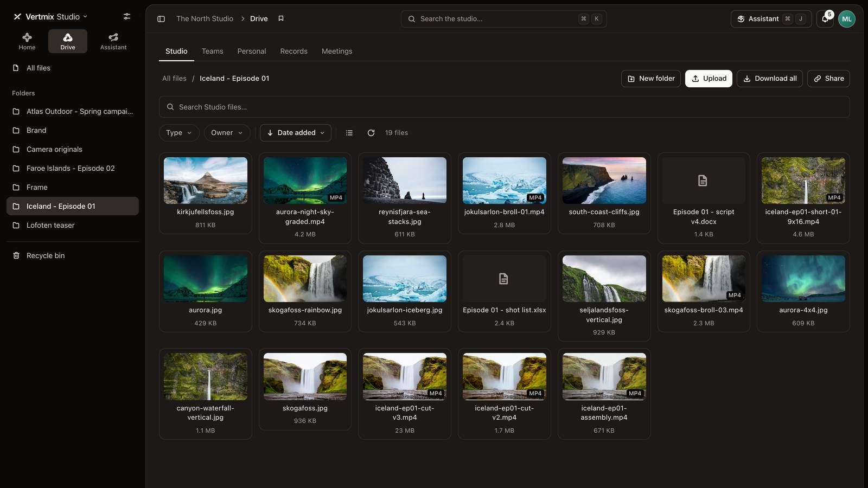Open the Brand folder
Viewport: 868px width, 488px height.
pos(73,130)
